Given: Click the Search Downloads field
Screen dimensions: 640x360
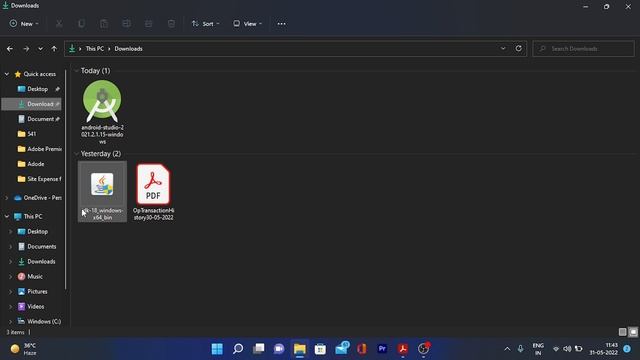Looking at the screenshot, I should [584, 49].
